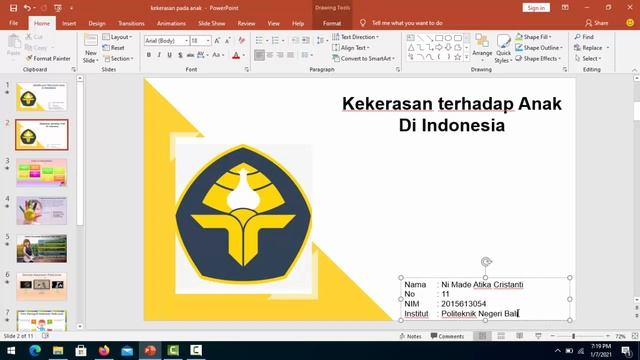The image size is (640, 360).
Task: Insert a New Slide
Action: tap(90, 48)
